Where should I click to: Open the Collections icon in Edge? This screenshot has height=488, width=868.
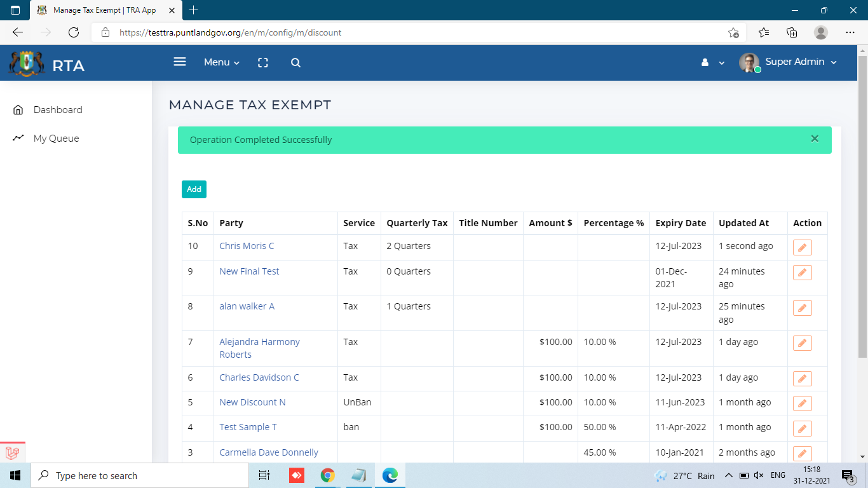(x=792, y=32)
